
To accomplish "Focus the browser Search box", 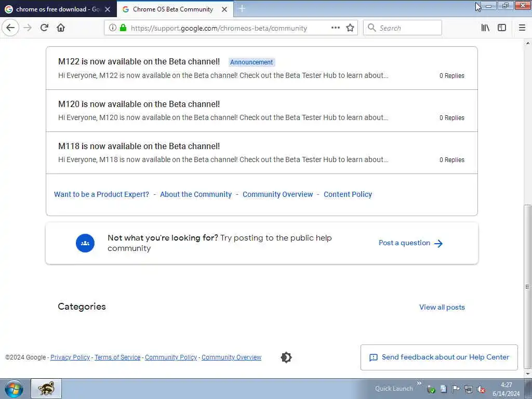I will [403, 28].
